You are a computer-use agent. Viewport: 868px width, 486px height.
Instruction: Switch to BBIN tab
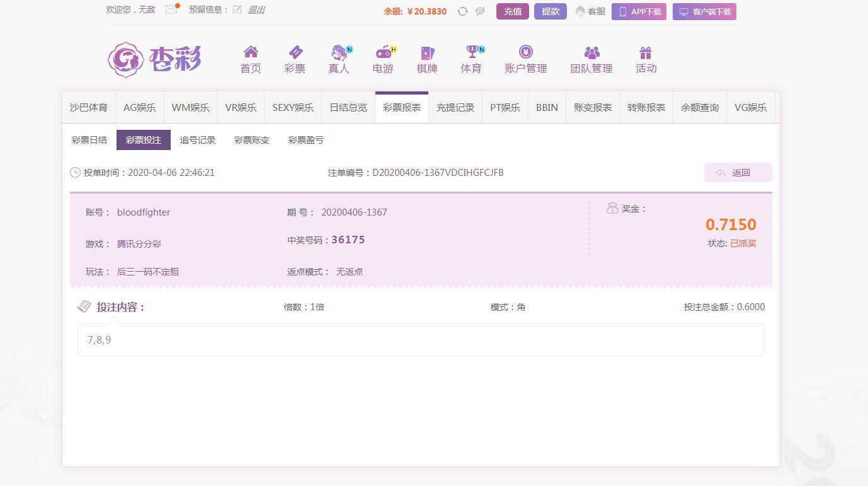pos(547,108)
